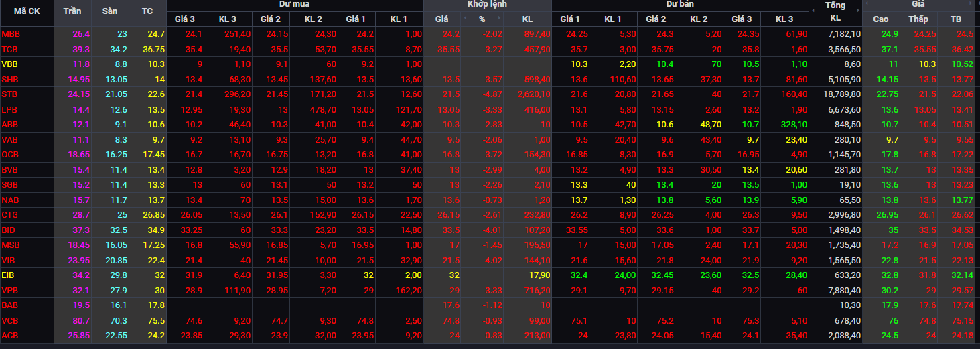The height and width of the screenshot is (349, 980).
Task: Choose the CTG symbol
Action: [x=10, y=214]
